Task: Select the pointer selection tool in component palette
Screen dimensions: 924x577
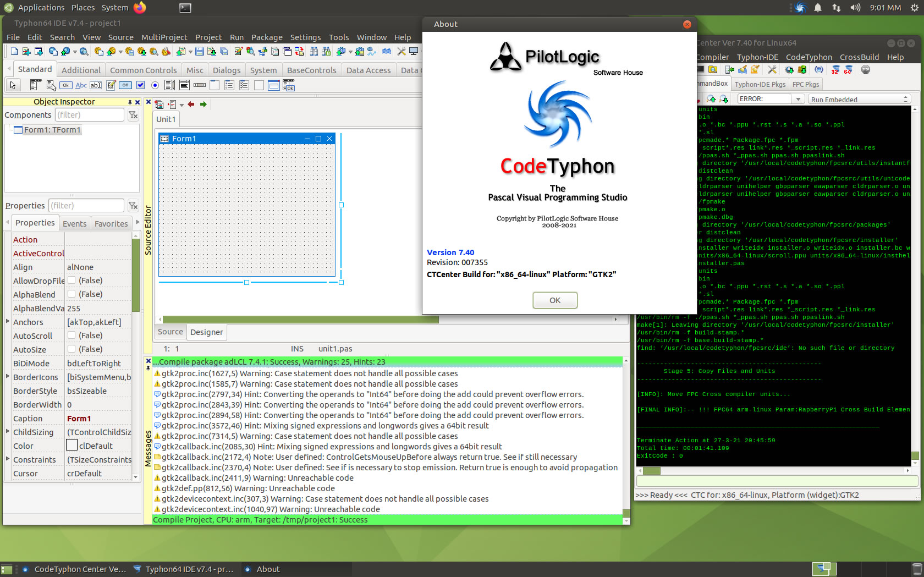Action: point(13,85)
